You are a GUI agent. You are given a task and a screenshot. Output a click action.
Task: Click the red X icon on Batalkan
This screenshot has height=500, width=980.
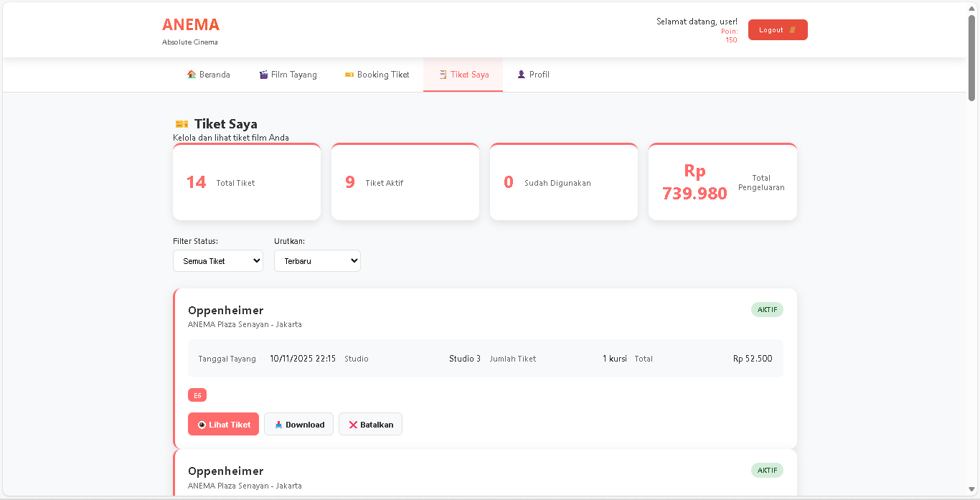353,425
